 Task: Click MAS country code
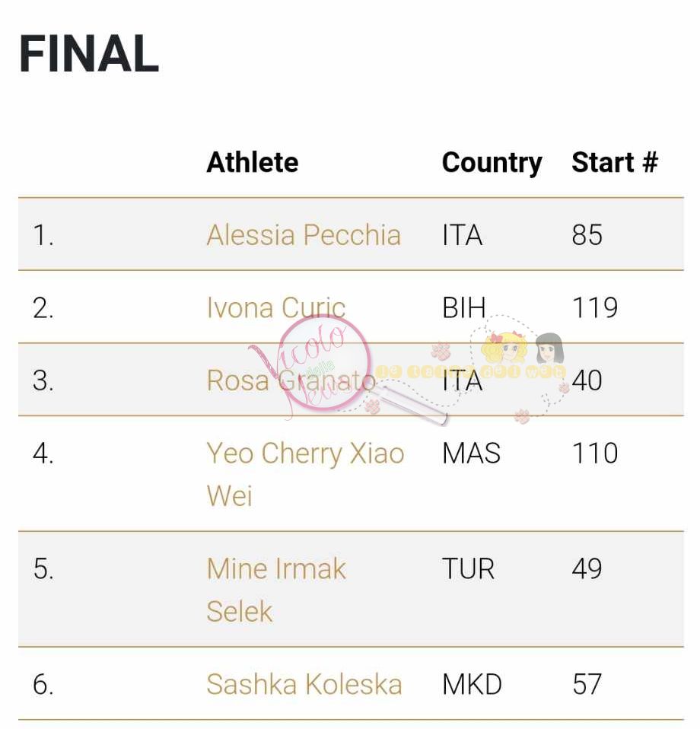[x=471, y=453]
